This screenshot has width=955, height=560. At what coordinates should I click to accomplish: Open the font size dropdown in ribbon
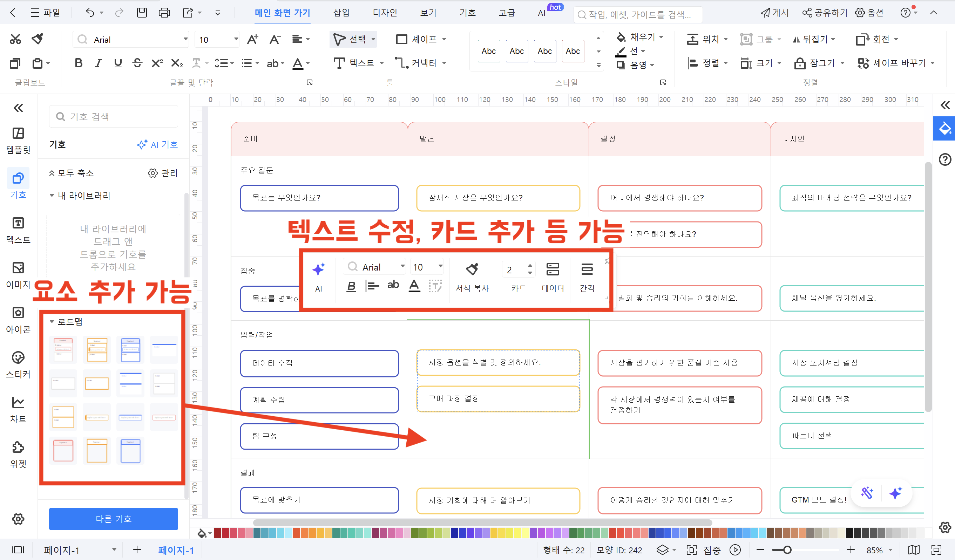click(x=236, y=39)
